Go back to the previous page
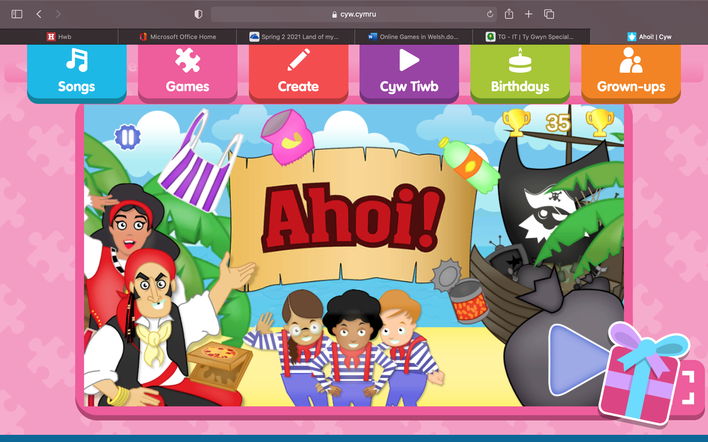Viewport: 708px width, 442px height. [39, 14]
